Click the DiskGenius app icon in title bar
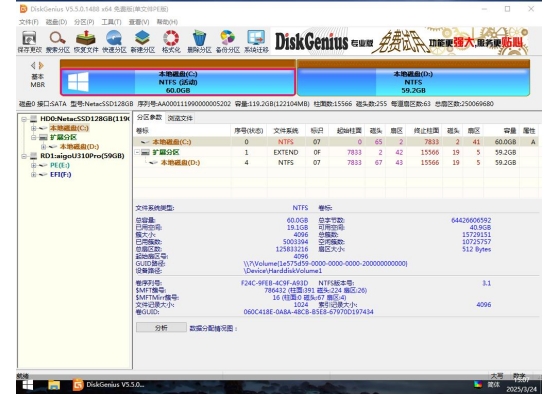The height and width of the screenshot is (406, 552). [23, 9]
